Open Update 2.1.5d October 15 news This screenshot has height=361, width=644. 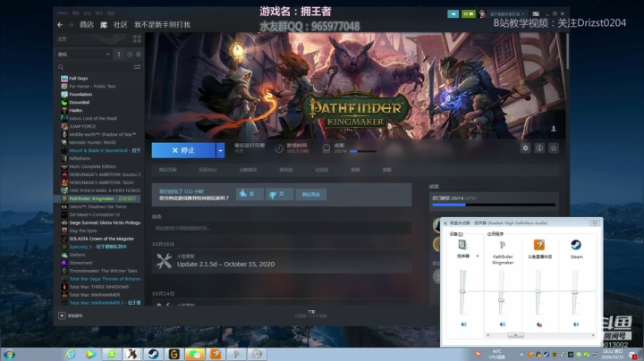pos(282,261)
